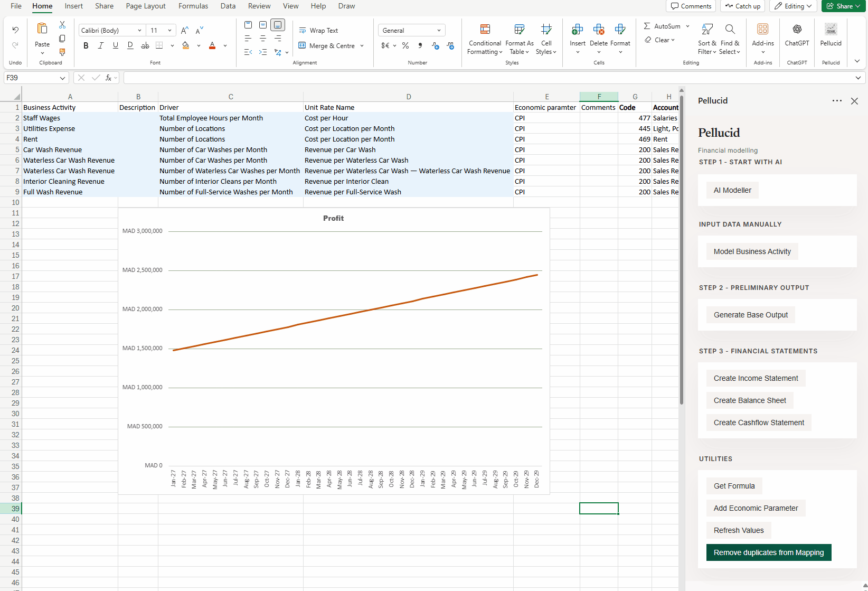The image size is (868, 591).
Task: Open the font name Calibri dropdown
Action: 139,31
